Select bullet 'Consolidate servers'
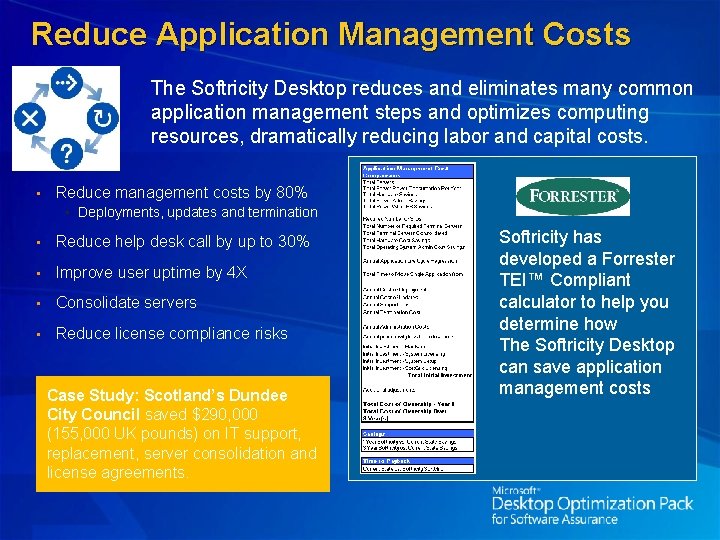 point(126,303)
